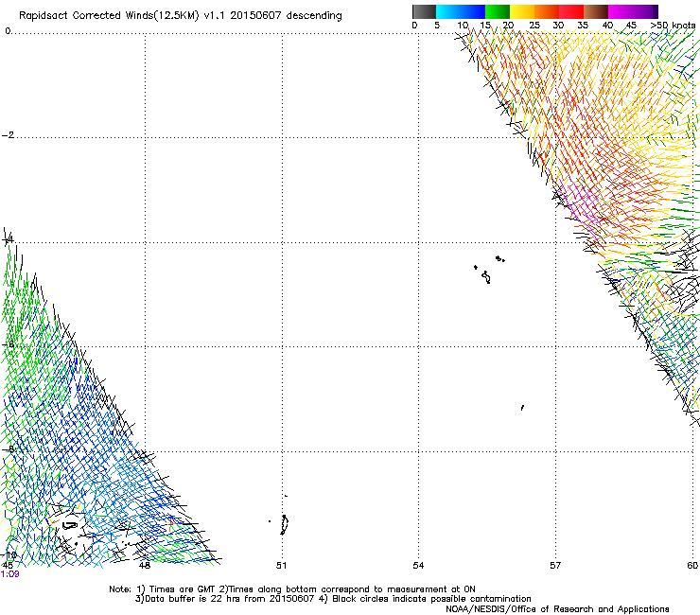Screen dimensions: 700x615
Task: Click the 'Data buffer is 22 hrs' note line
Action: click(333, 599)
